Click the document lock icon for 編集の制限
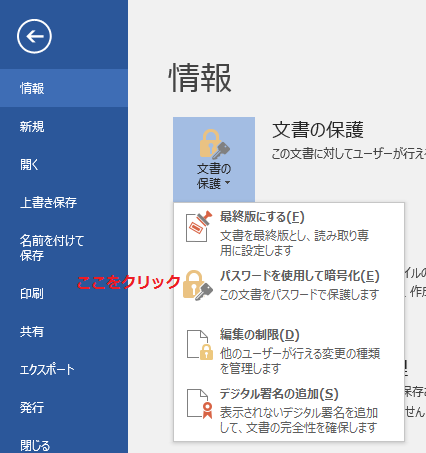 click(200, 345)
